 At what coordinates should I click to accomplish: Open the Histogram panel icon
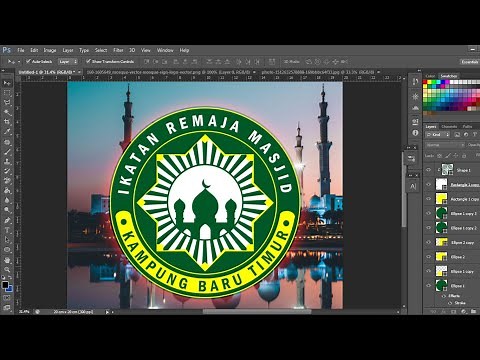pyautogui.click(x=415, y=108)
